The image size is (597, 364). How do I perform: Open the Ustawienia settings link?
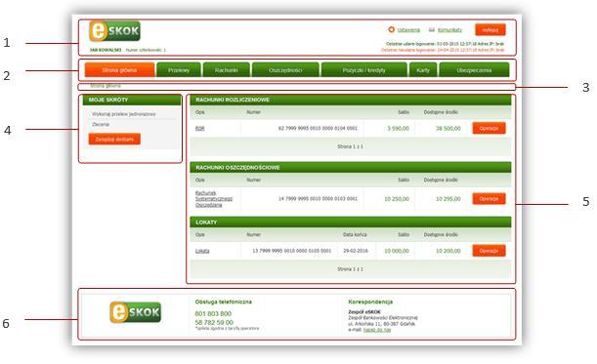point(408,29)
